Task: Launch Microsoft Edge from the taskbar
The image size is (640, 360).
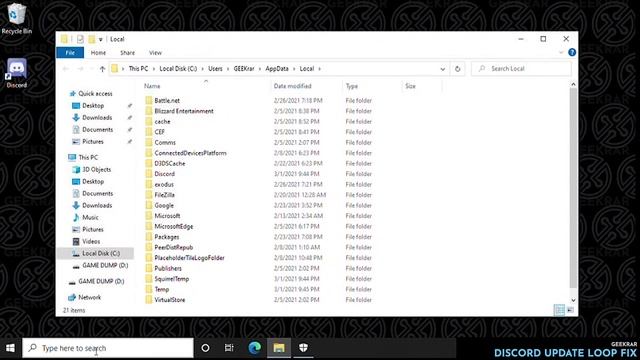Action: [255, 348]
